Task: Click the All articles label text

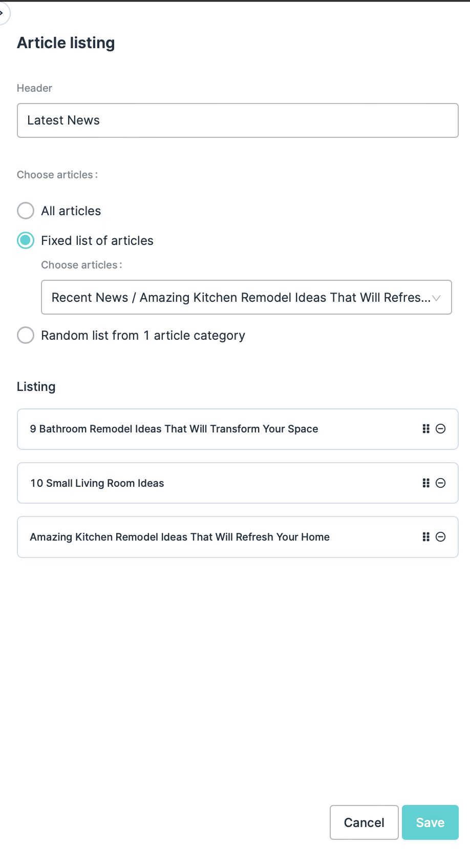Action: [71, 211]
